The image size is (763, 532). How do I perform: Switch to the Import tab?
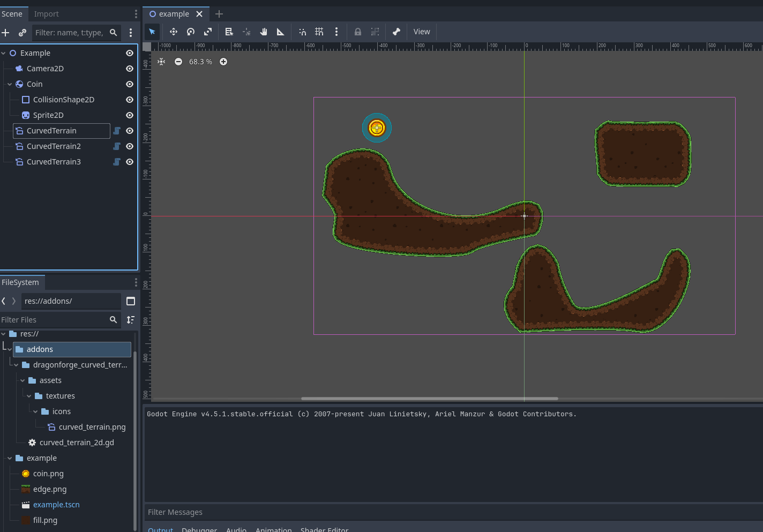click(x=47, y=14)
